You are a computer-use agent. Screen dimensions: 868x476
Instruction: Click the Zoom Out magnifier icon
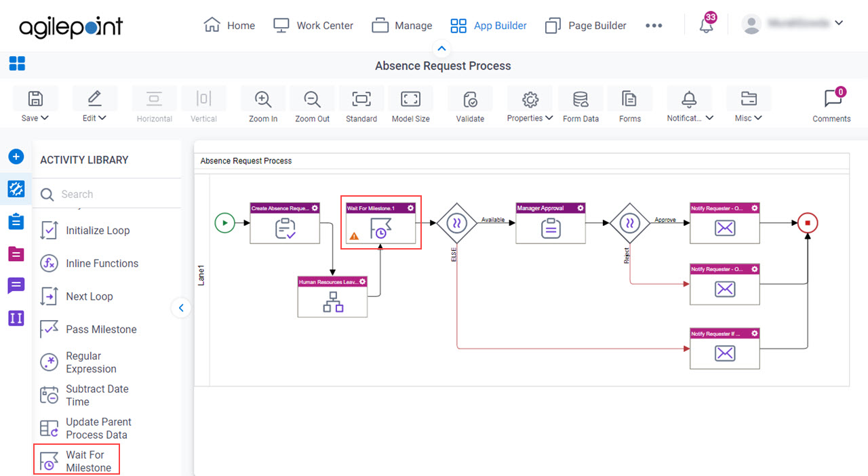313,99
